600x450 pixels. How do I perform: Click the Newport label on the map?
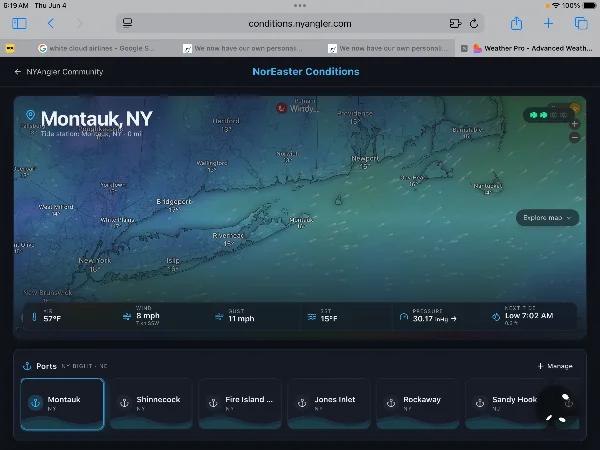(365, 158)
